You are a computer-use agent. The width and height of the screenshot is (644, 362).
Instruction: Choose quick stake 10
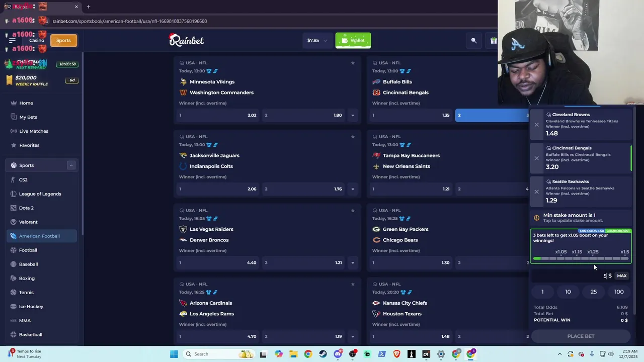click(568, 292)
